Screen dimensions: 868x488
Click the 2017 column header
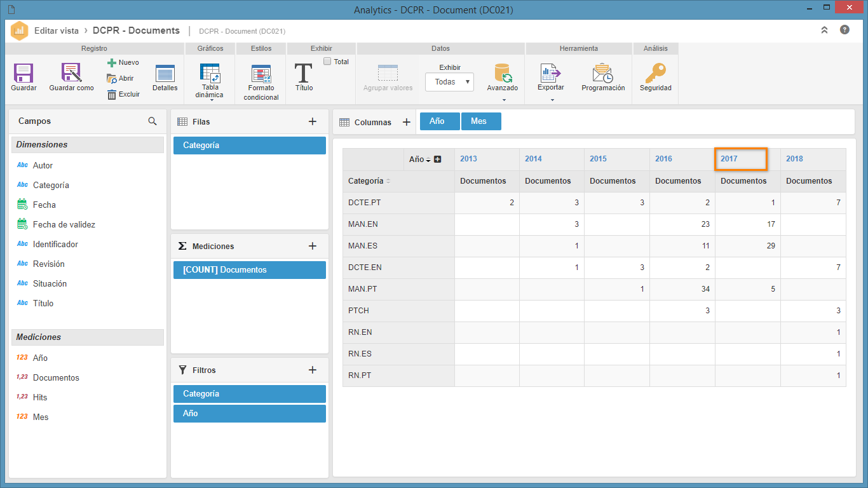[x=729, y=159]
